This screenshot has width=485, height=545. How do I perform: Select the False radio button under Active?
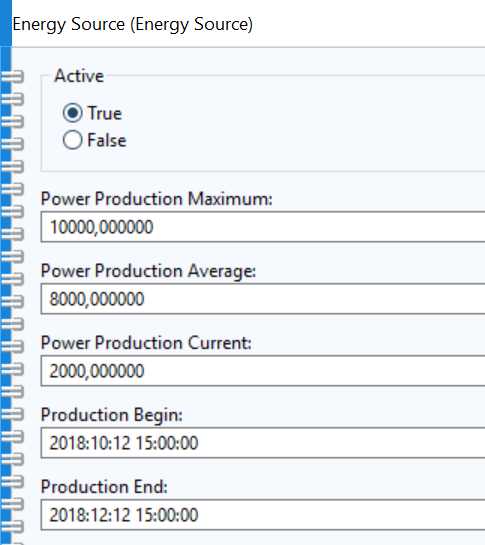[72, 140]
